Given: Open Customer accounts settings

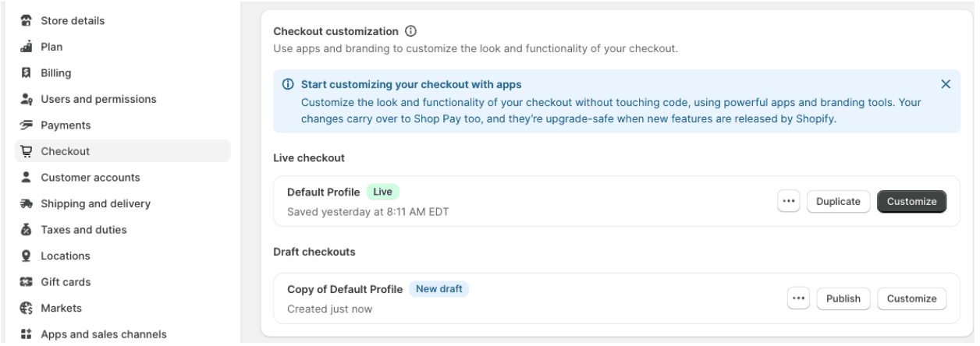Looking at the screenshot, I should (x=91, y=177).
